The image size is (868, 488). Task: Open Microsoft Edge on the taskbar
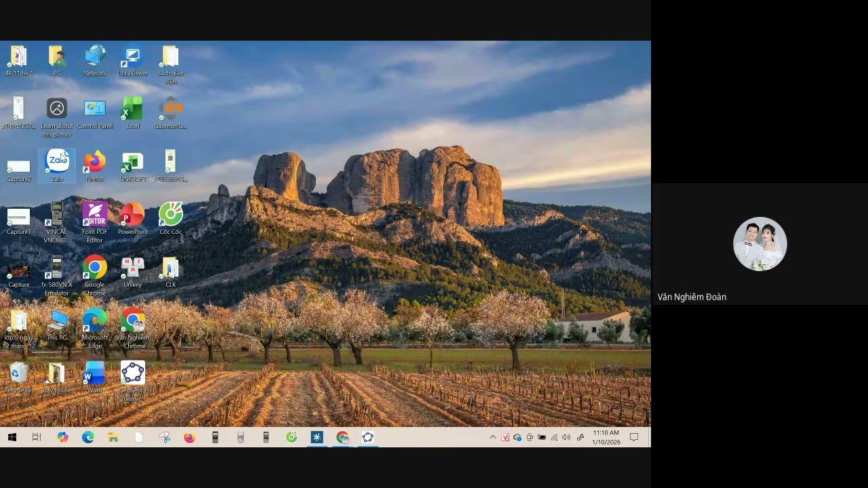(88, 438)
